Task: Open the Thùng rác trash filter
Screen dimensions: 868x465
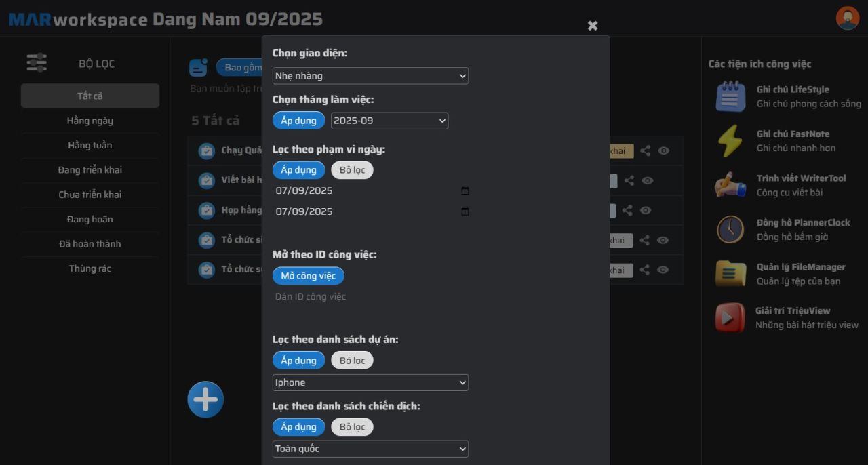Action: pyautogui.click(x=90, y=268)
